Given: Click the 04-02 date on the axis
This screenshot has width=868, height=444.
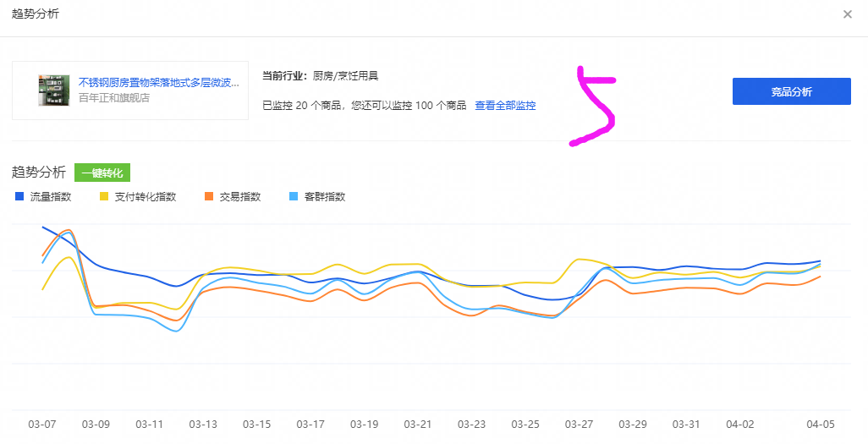Looking at the screenshot, I should [x=740, y=425].
